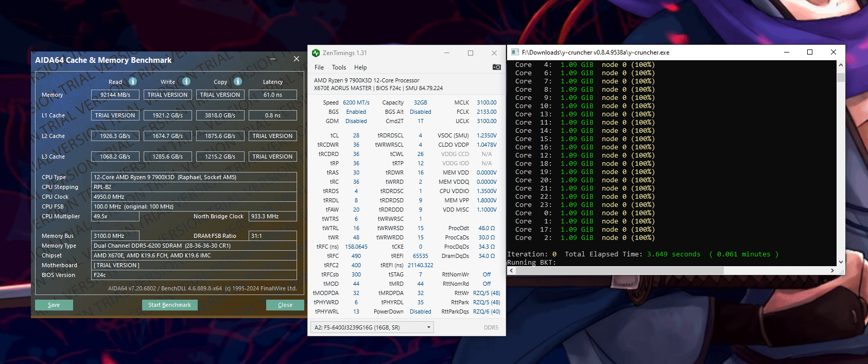Click the Write info icon in AIDA64
Screen dimensions: 868x364
186,81
